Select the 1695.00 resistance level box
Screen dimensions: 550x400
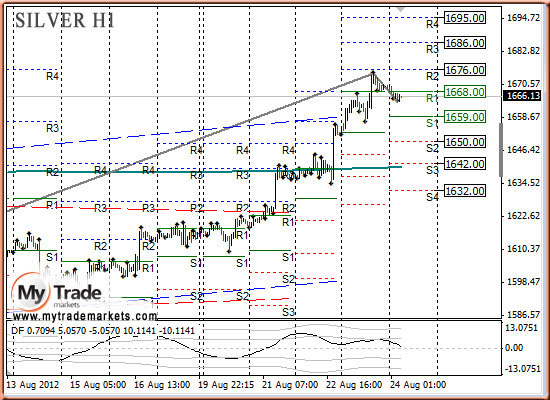pos(465,18)
